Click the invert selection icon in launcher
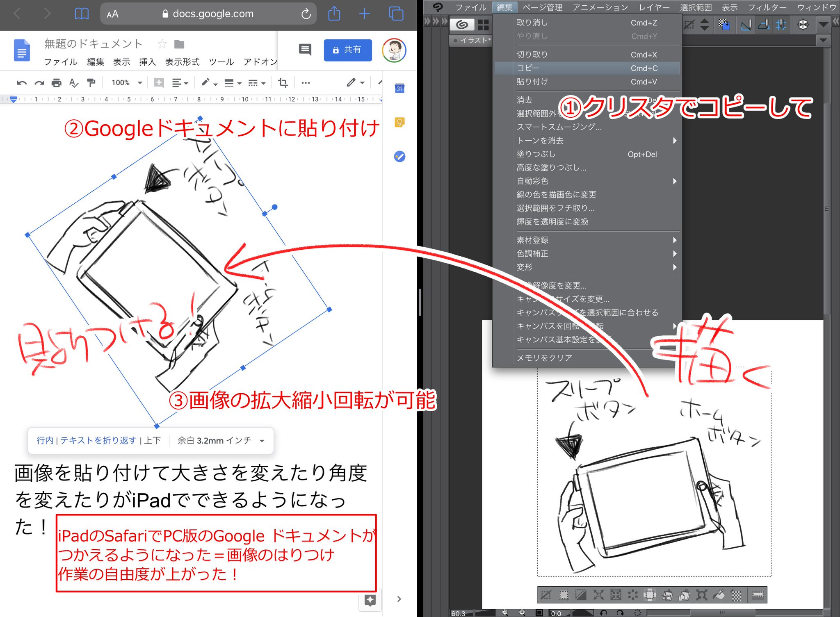The image size is (840, 617). tap(581, 595)
